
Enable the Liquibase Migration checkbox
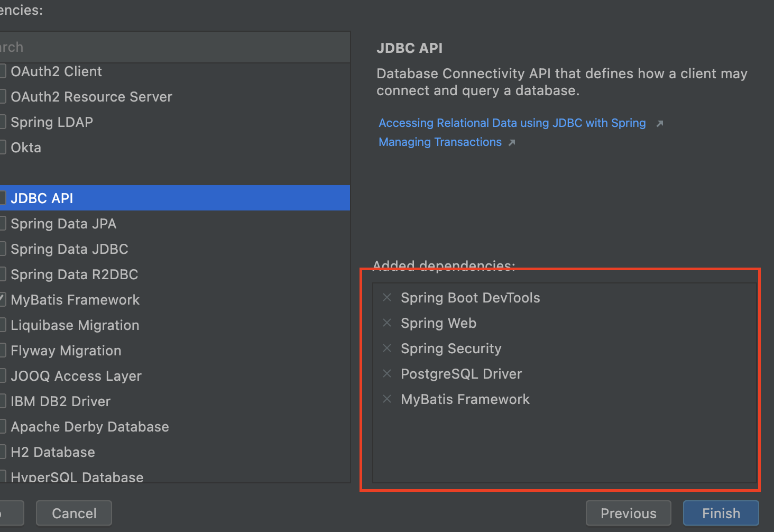point(2,325)
